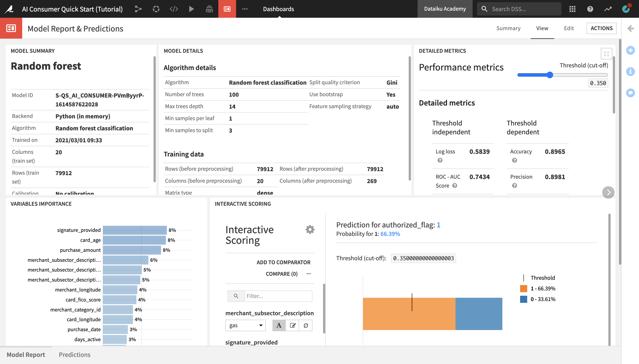Viewport: 639px width, 364px height.
Task: Switch to the Summary tab
Action: (508, 28)
